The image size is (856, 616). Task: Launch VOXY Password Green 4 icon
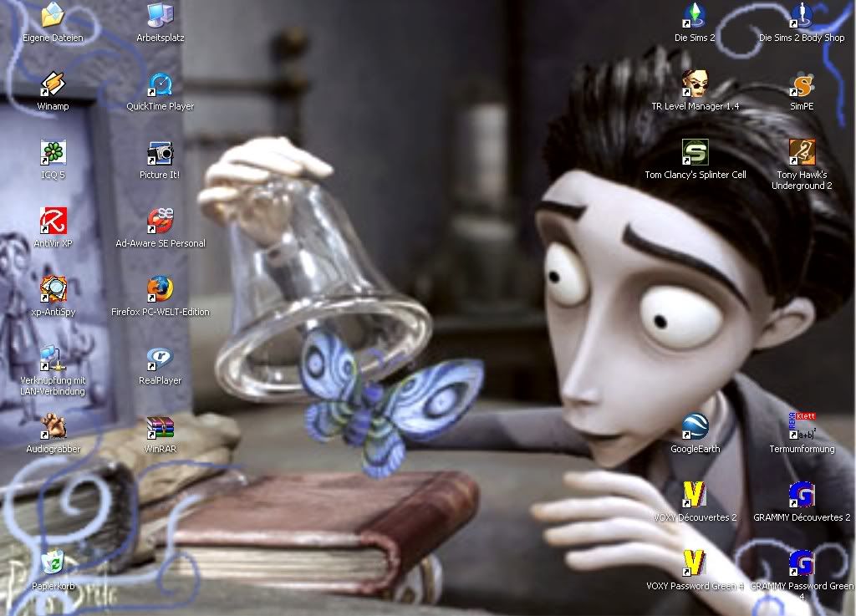click(695, 563)
